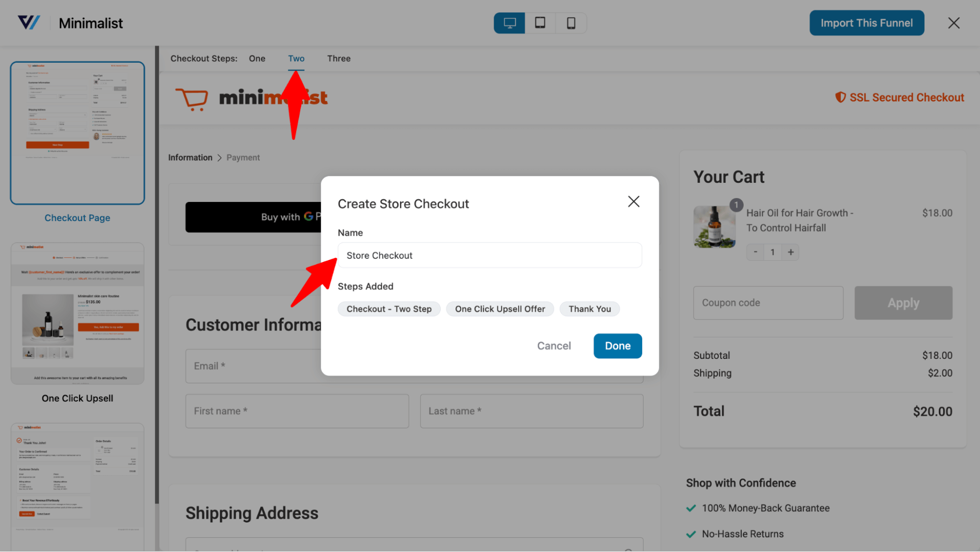Screen dimensions: 980x552
Task: Switch to mobile preview icon
Action: [x=571, y=23]
